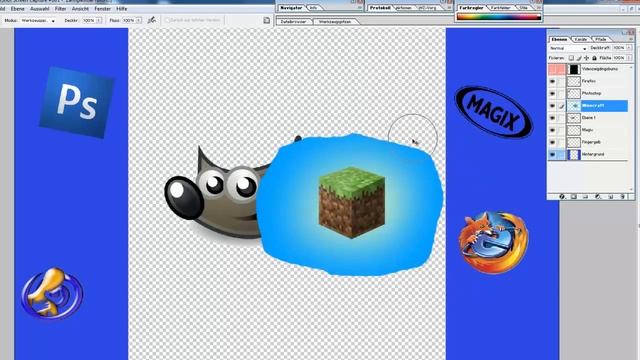Switch to the Info tab
640x360 pixels.
pos(313,8)
